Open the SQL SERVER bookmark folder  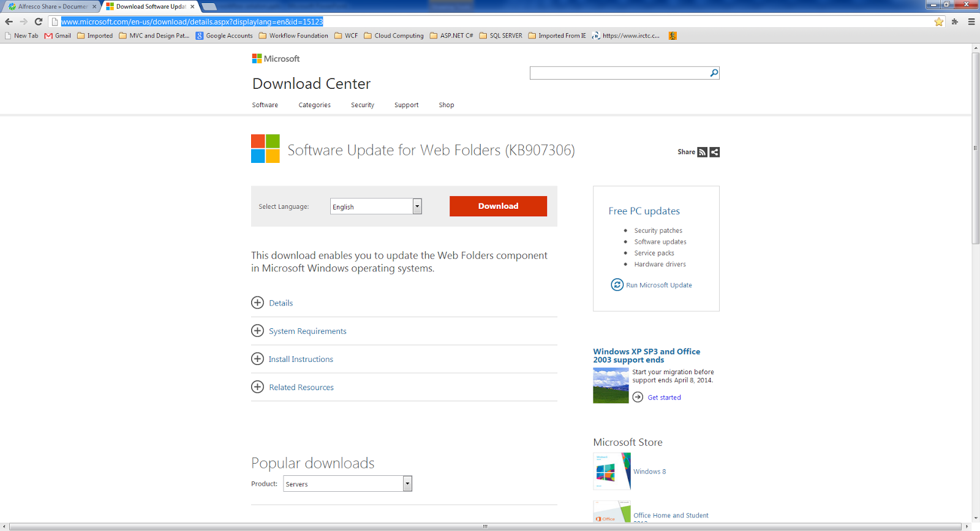pos(500,36)
